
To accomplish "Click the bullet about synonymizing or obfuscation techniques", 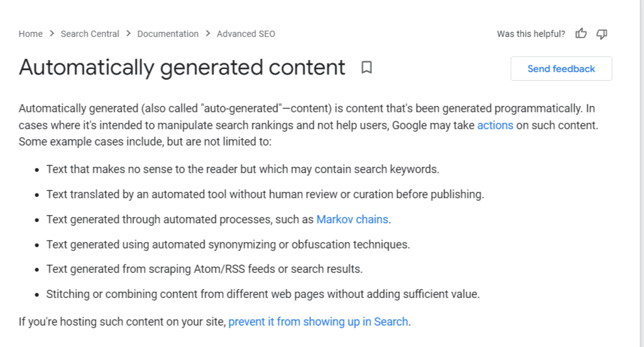I will (x=228, y=245).
